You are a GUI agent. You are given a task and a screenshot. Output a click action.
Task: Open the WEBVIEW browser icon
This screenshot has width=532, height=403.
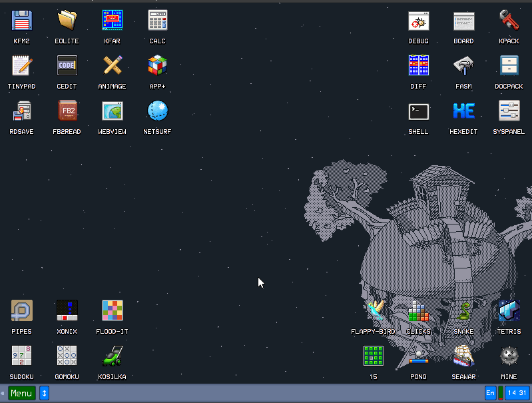tap(113, 111)
